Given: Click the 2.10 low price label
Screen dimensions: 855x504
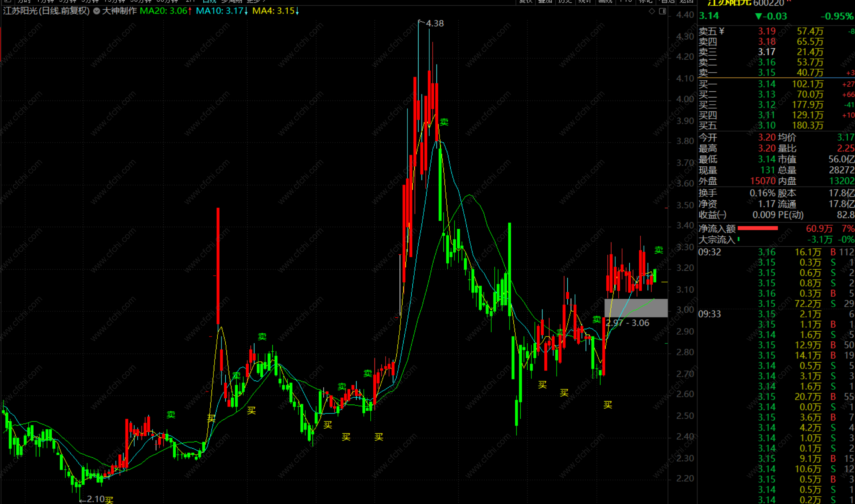Looking at the screenshot, I should click(95, 499).
